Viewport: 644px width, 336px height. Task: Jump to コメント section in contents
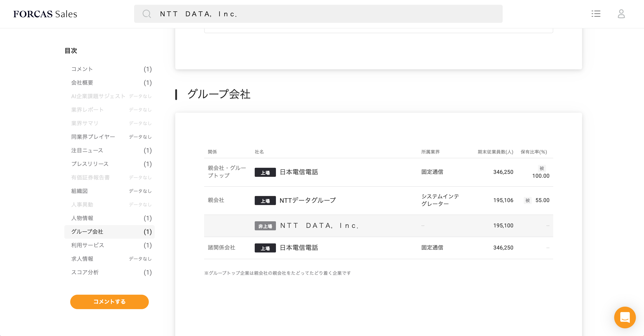(82, 69)
